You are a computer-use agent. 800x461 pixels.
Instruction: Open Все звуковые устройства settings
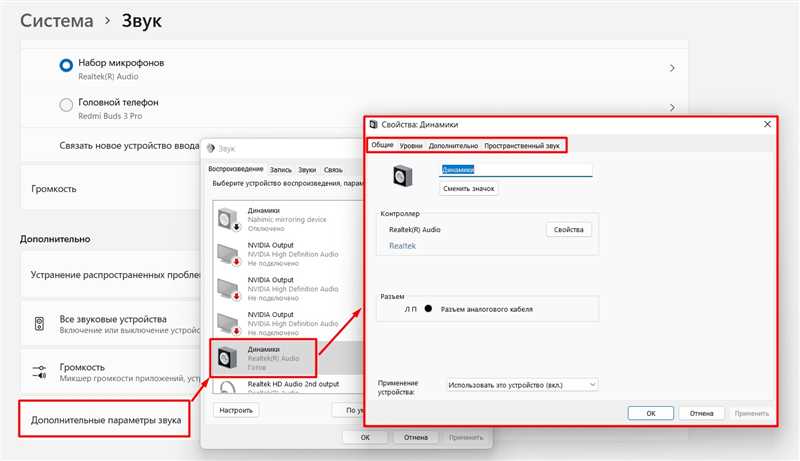[111, 324]
